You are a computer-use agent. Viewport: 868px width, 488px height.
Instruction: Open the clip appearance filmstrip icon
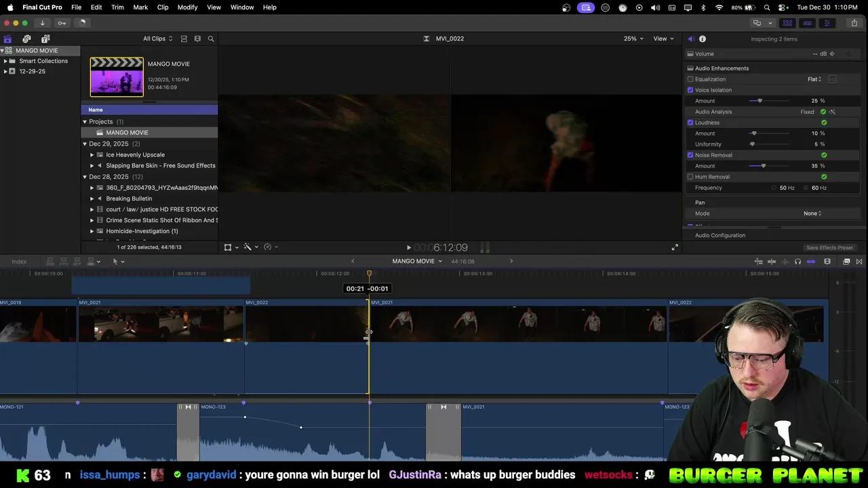pos(827,262)
